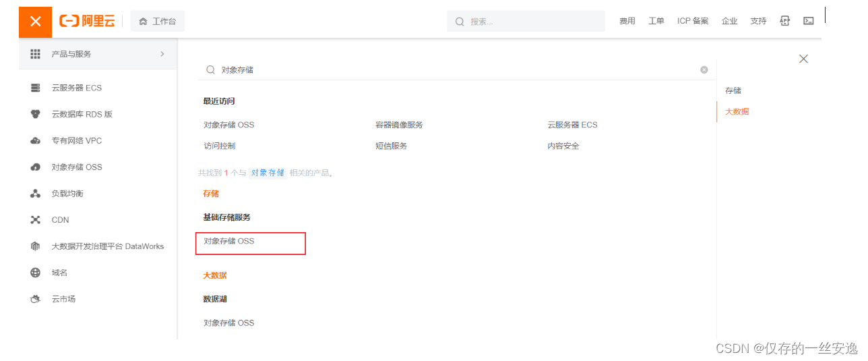868x361 pixels.
Task: Click the app icon next to 支持
Action: pyautogui.click(x=784, y=22)
